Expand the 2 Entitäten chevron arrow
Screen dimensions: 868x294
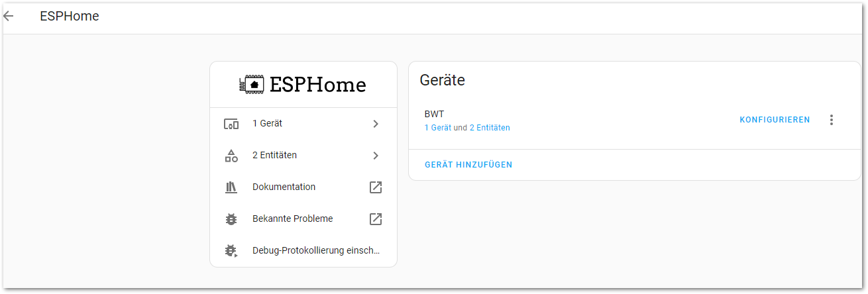click(x=376, y=156)
